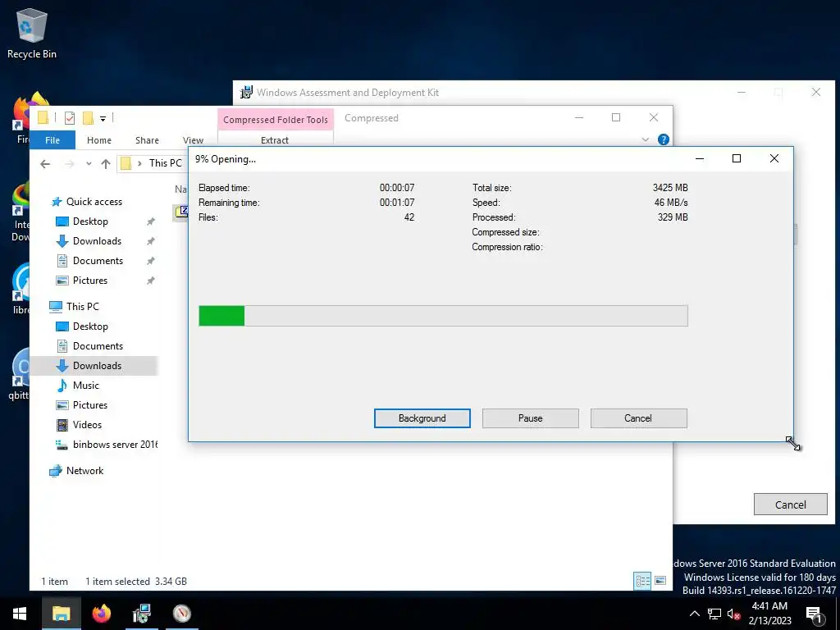Open pinned Documents under Quick access

[x=98, y=261]
